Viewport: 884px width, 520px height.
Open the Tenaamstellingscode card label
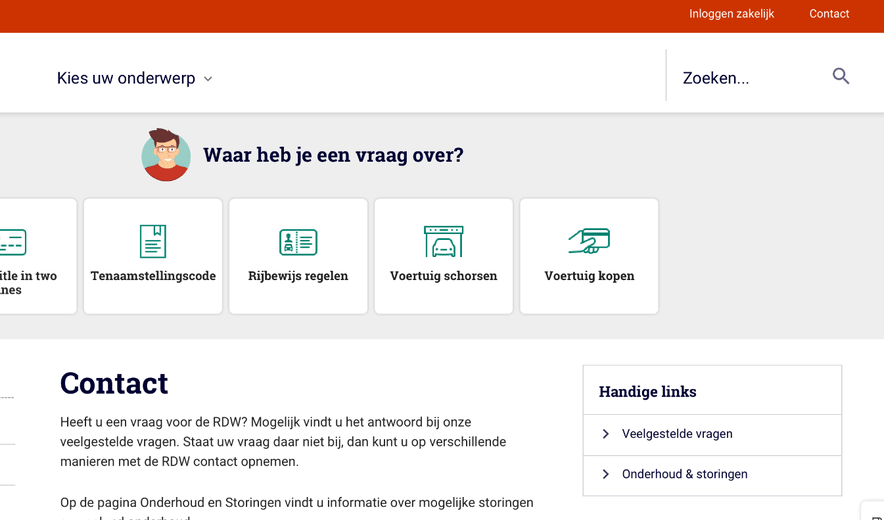click(x=153, y=276)
